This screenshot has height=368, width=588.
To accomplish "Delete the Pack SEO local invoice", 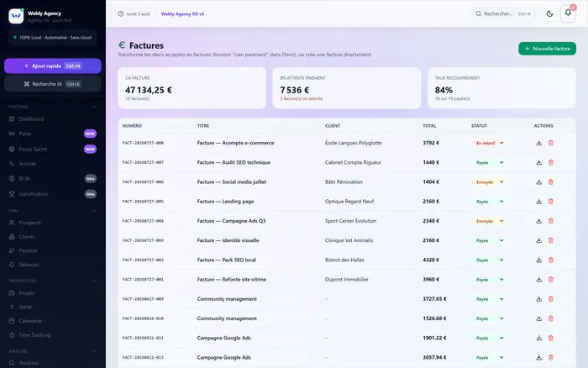I will [x=551, y=260].
